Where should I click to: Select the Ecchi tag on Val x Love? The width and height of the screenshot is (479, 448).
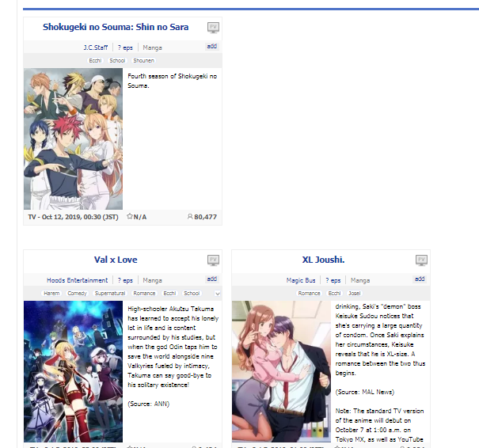169,293
